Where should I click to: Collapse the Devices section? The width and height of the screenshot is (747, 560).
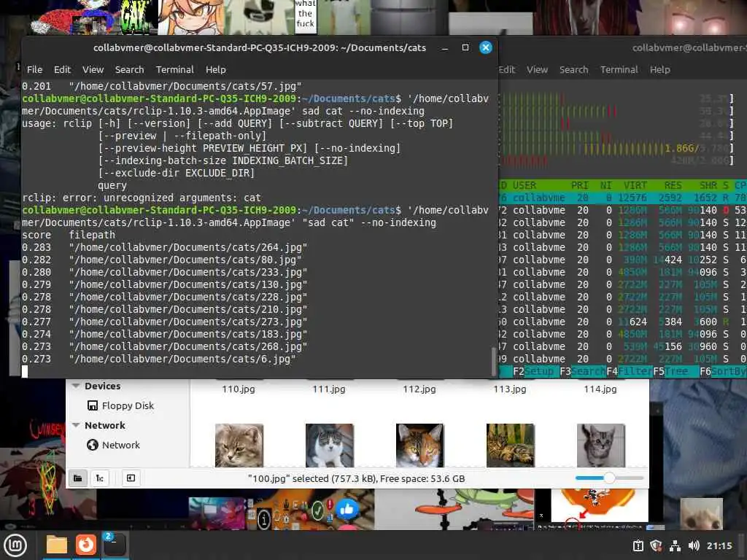tap(76, 386)
